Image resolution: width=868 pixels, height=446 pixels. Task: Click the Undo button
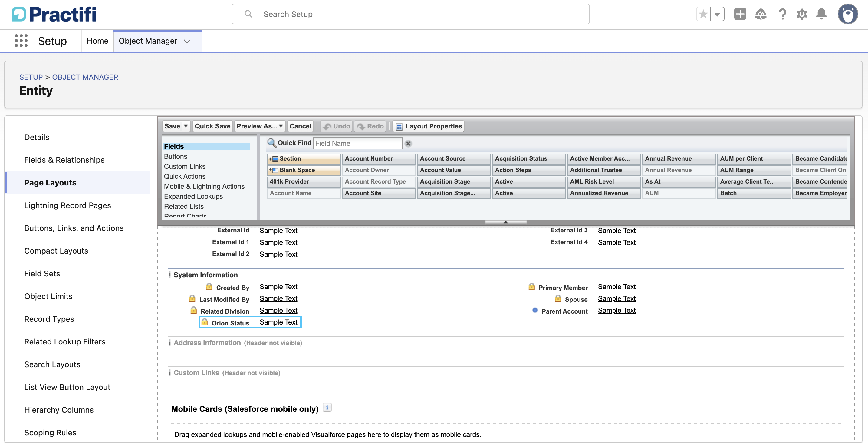(336, 126)
